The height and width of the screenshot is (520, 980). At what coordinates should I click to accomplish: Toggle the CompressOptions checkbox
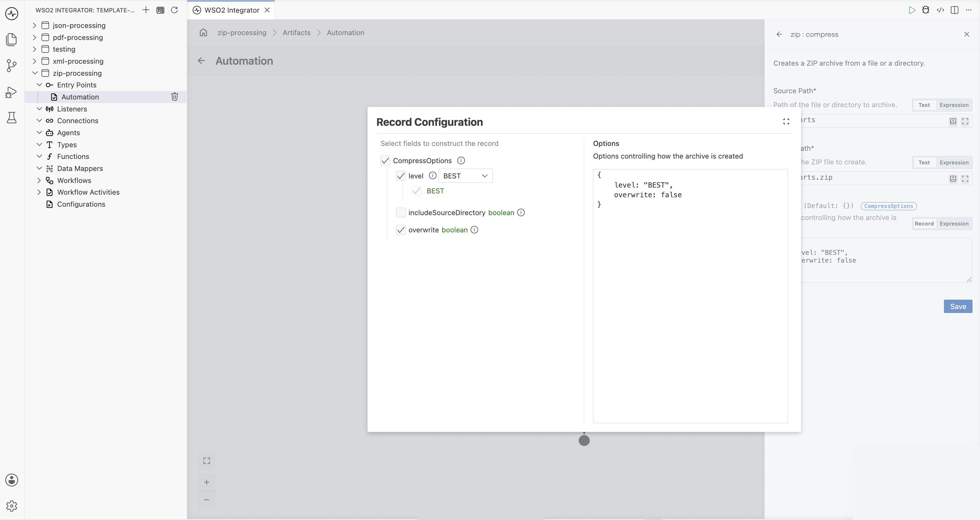point(385,161)
